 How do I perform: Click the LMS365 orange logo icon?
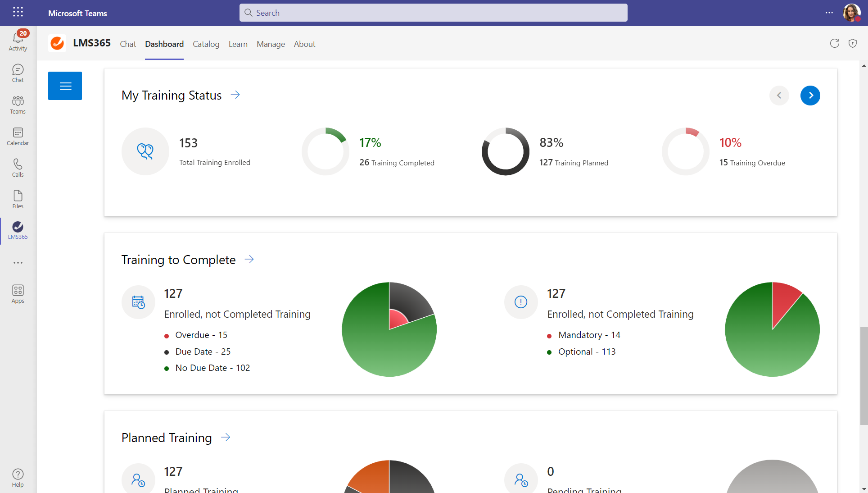tap(57, 43)
